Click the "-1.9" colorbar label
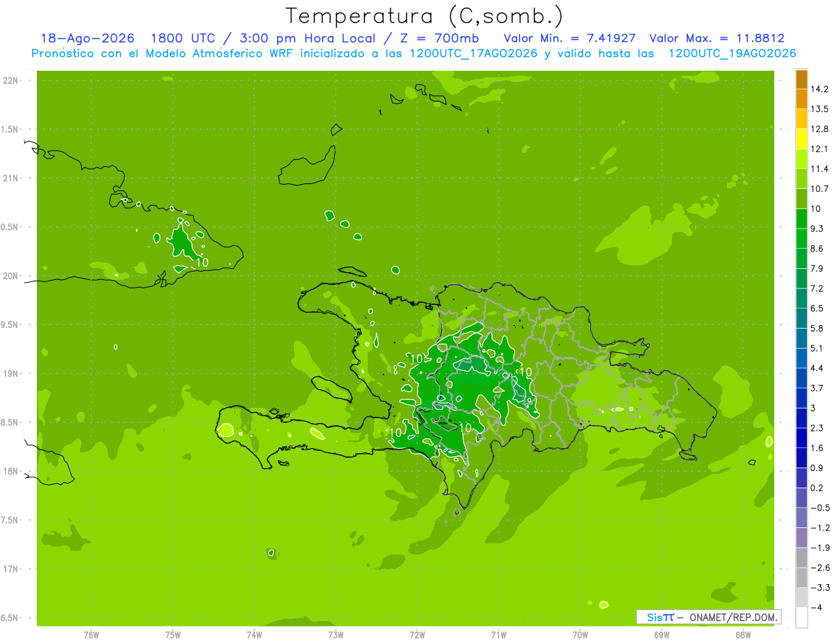834x644 pixels. [x=820, y=547]
